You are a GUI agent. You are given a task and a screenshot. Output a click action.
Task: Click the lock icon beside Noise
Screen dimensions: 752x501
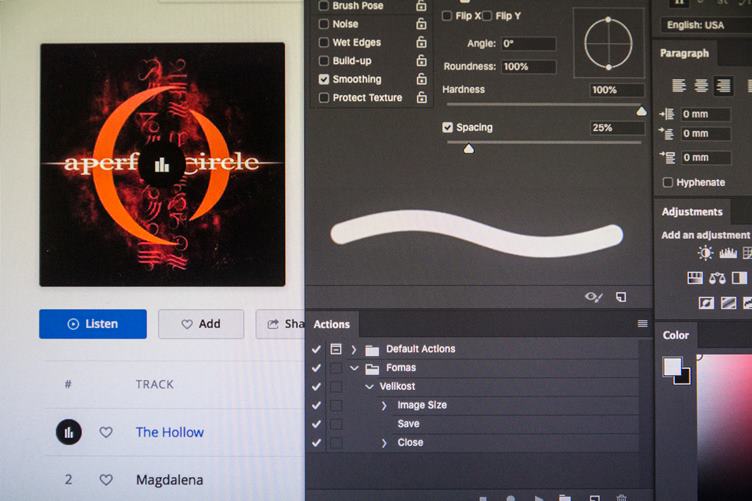(421, 23)
